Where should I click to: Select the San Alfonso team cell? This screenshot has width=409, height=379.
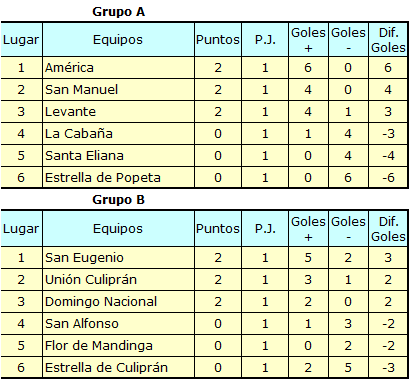tap(118, 324)
